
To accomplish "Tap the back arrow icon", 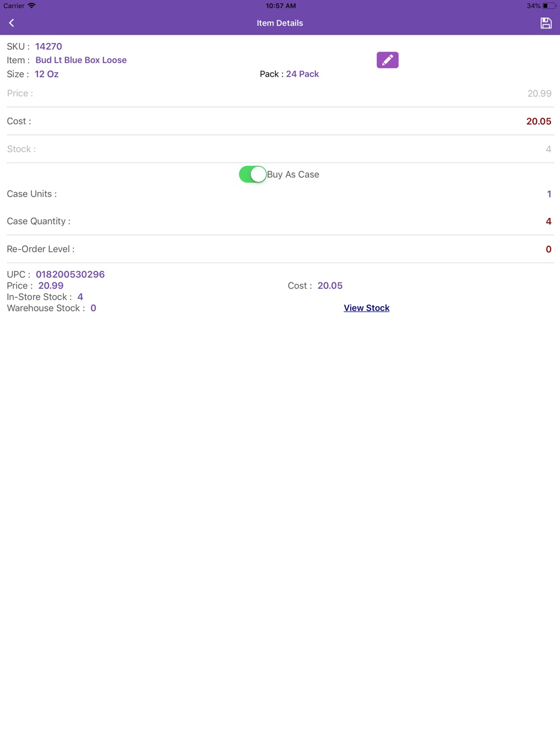I will click(11, 23).
